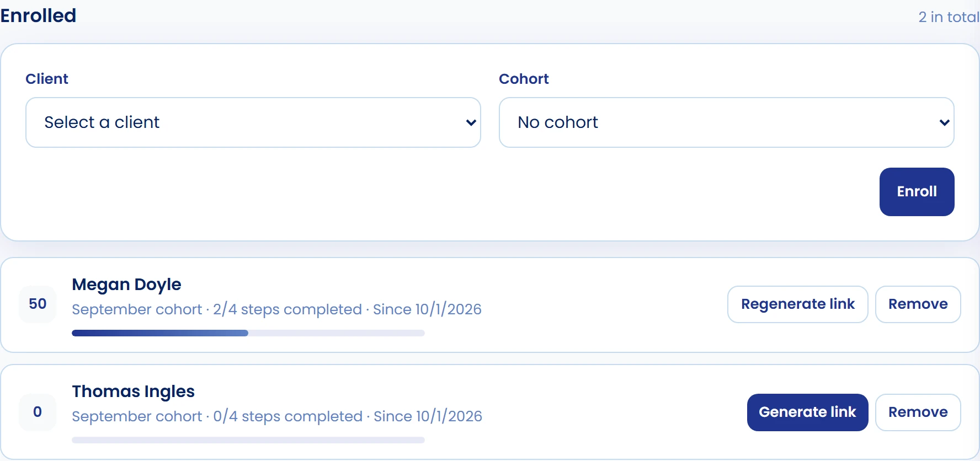Click Megan Doyle's progress bar
Screen dimensions: 980x461
(x=248, y=333)
